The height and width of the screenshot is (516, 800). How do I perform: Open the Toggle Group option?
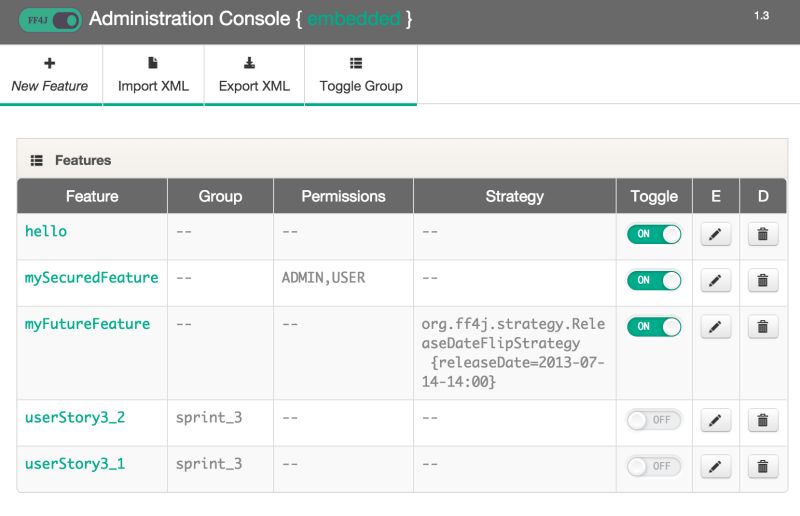coord(361,75)
